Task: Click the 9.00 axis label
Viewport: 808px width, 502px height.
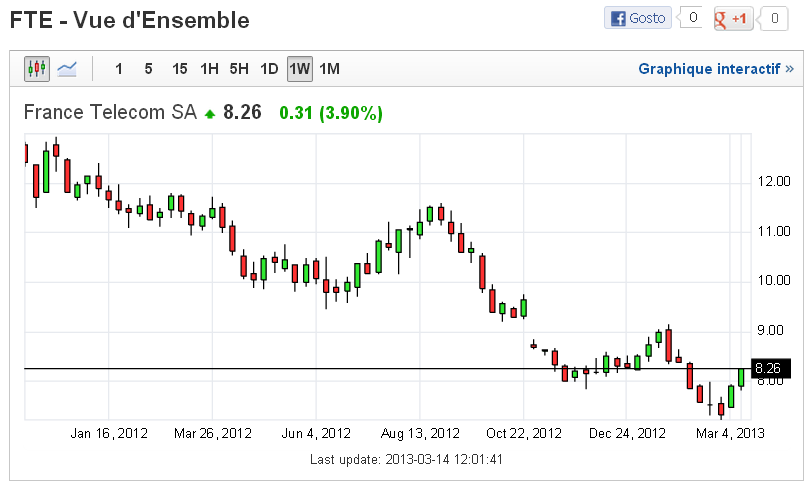Action: point(770,330)
